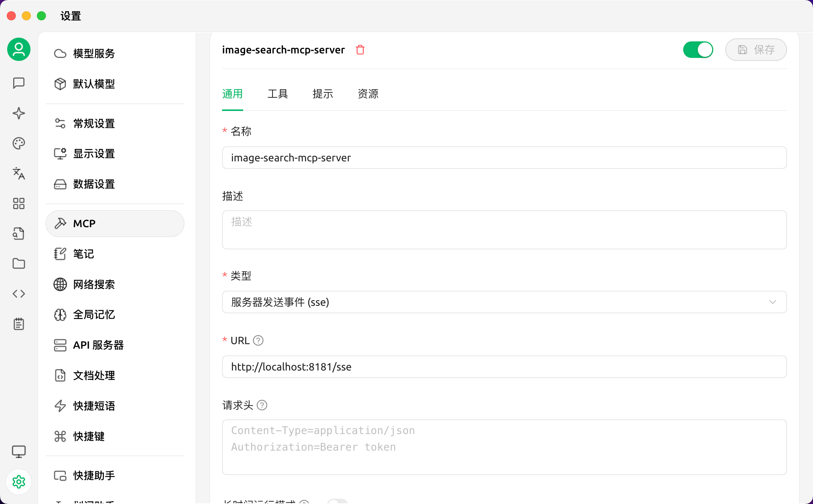
Task: Delete image-search-mcp-server with trash icon
Action: pyautogui.click(x=360, y=50)
